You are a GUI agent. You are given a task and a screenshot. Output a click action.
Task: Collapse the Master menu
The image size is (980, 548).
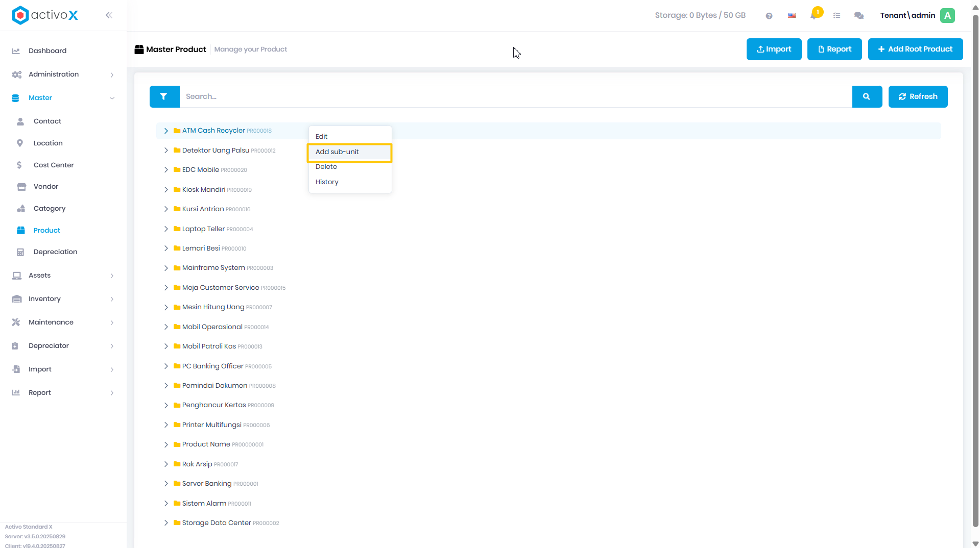[63, 97]
